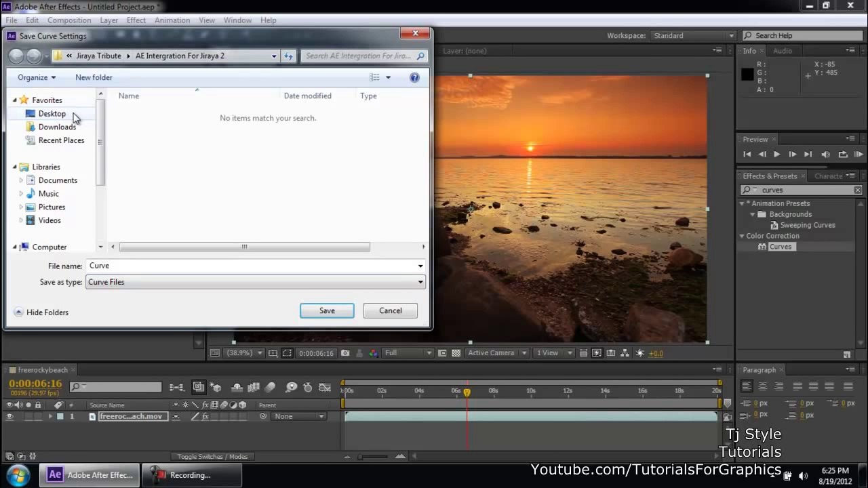Open the Effect menu
The height and width of the screenshot is (488, 868).
tap(136, 20)
